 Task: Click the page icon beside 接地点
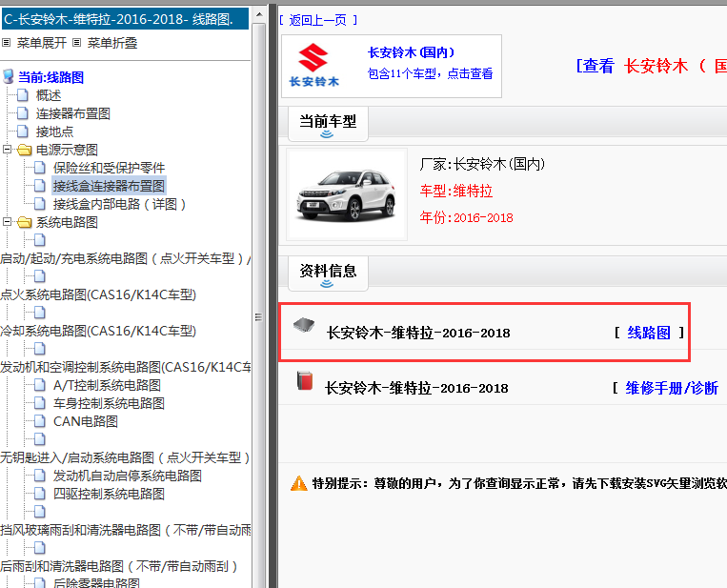(x=23, y=132)
